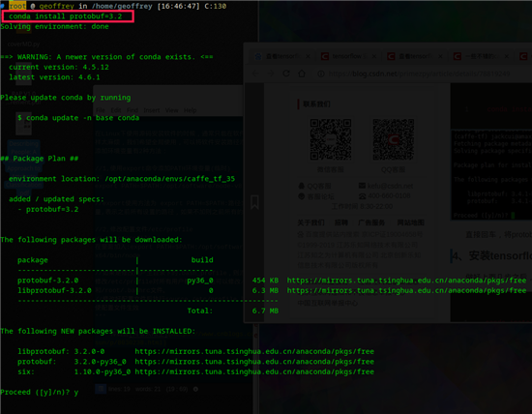Click the 联系我们 heading on CSDN page

pos(316,104)
